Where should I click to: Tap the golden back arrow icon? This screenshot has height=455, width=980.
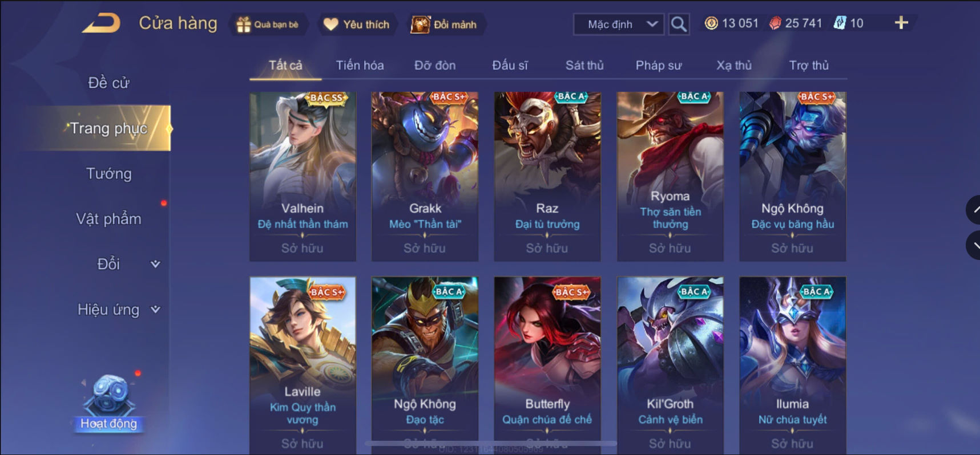coord(102,23)
